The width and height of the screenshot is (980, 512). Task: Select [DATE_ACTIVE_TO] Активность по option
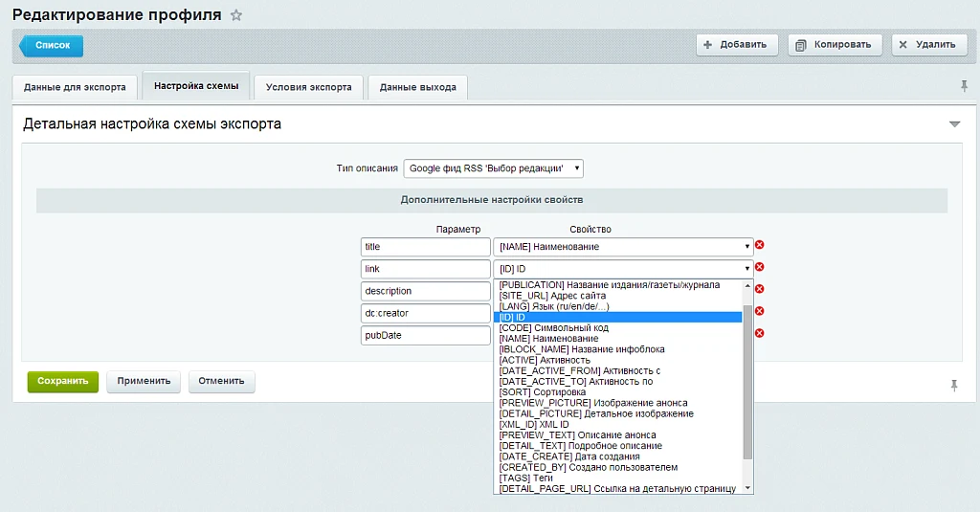tap(617, 381)
